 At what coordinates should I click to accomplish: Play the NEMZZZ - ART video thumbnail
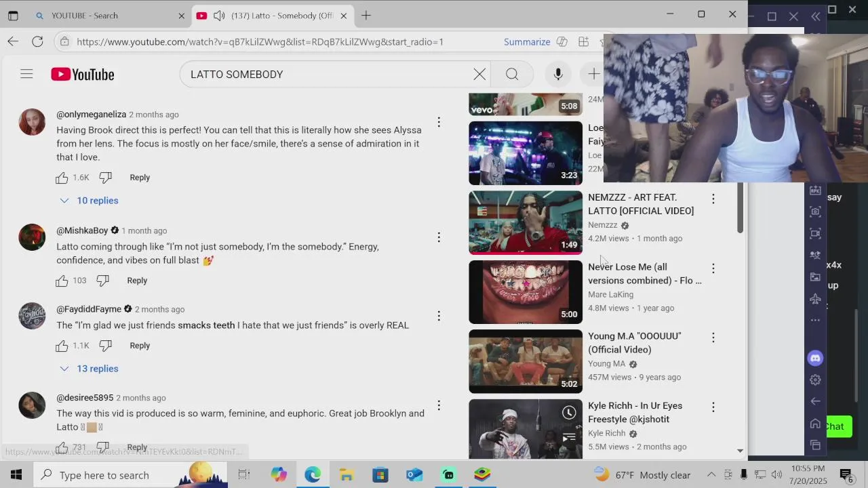[526, 222]
